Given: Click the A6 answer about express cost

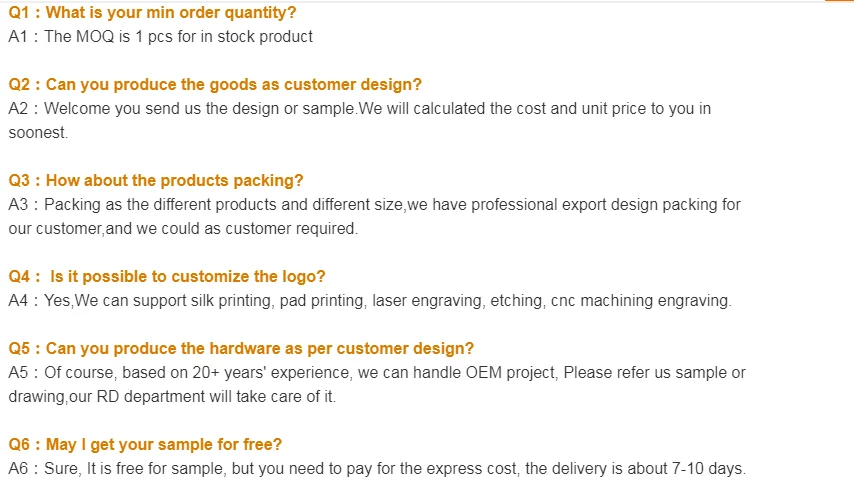Looking at the screenshot, I should tap(377, 468).
